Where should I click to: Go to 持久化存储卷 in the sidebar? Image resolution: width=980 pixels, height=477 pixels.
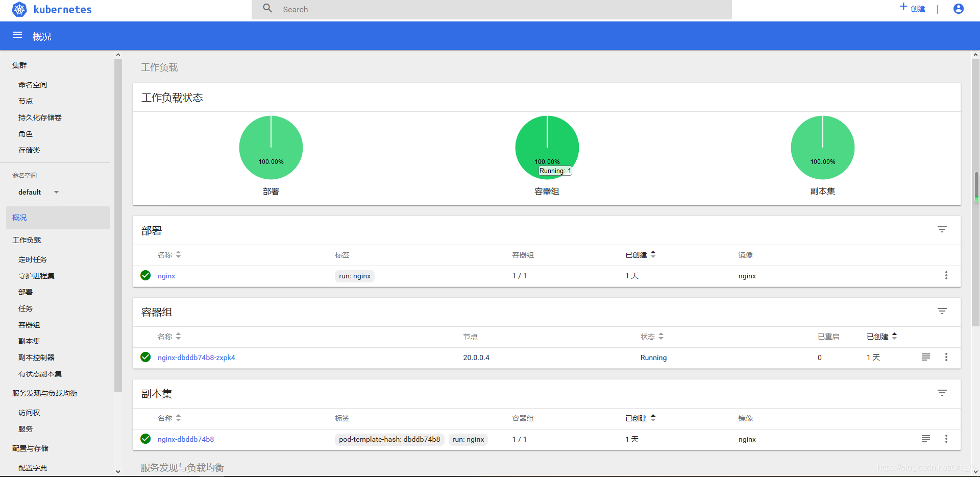(40, 117)
